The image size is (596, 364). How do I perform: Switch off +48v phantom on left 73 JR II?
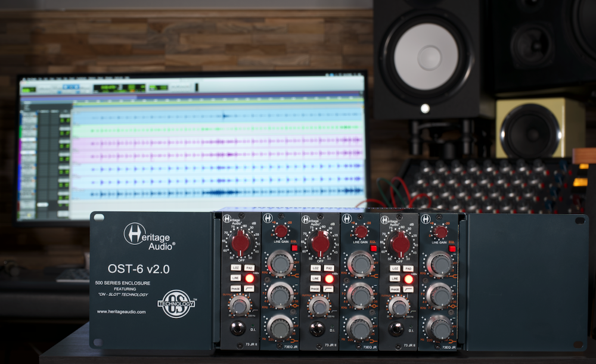click(249, 278)
